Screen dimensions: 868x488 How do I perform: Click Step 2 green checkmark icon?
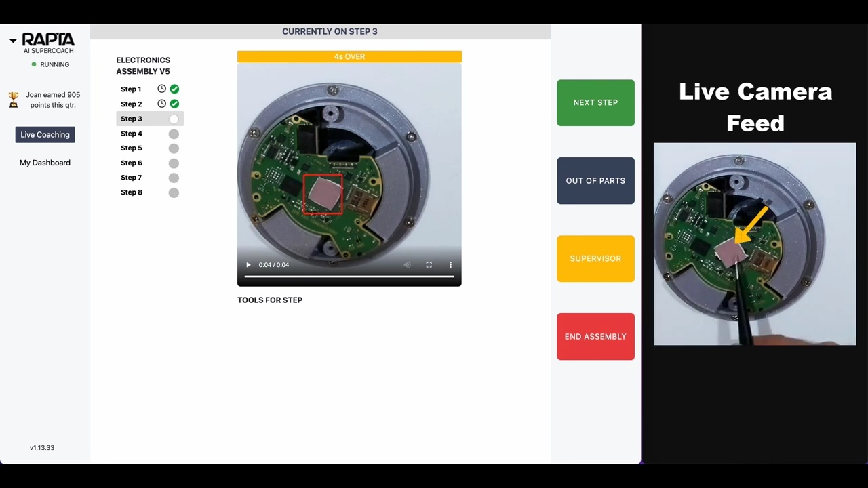click(174, 104)
